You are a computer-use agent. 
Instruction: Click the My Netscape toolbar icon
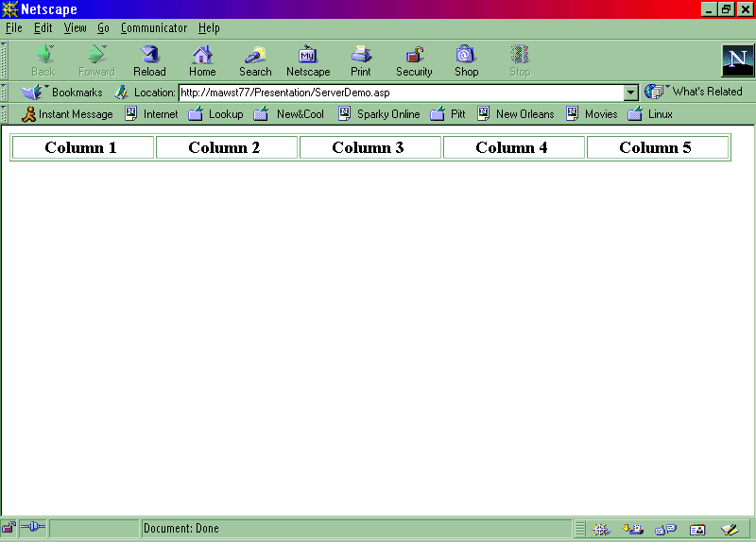[308, 60]
